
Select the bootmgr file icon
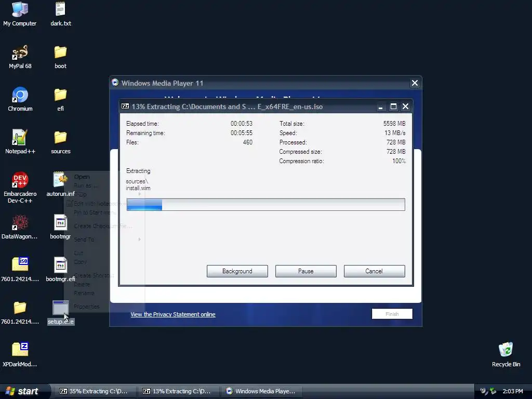click(x=60, y=227)
